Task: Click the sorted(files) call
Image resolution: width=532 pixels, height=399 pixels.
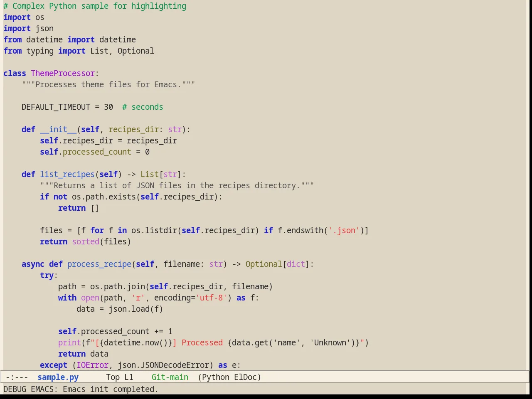Action: [101, 241]
